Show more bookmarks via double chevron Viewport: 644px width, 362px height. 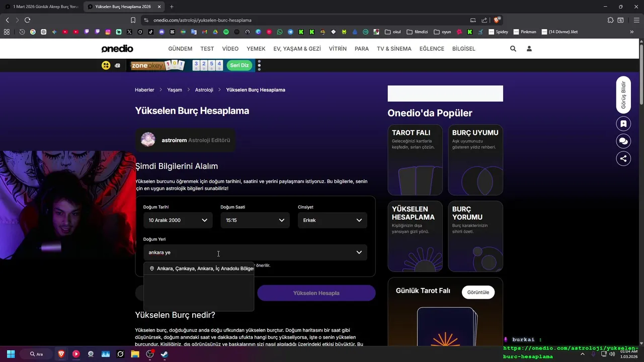click(x=631, y=32)
